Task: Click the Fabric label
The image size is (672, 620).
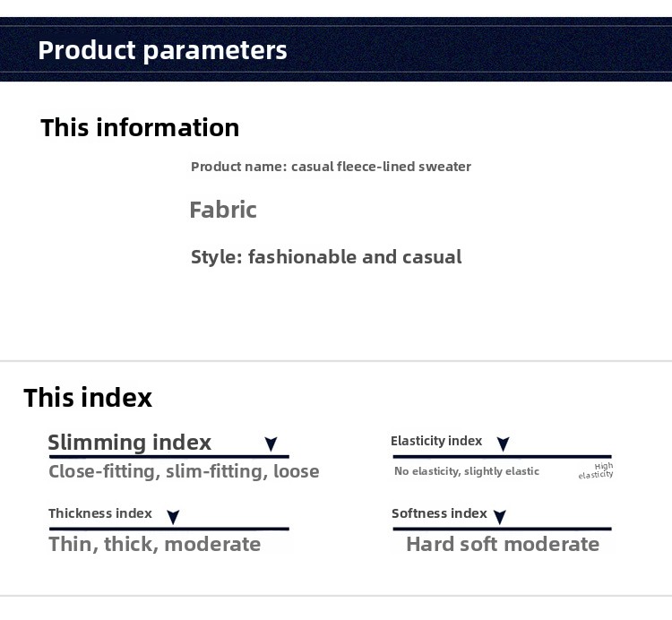Action: 223,211
